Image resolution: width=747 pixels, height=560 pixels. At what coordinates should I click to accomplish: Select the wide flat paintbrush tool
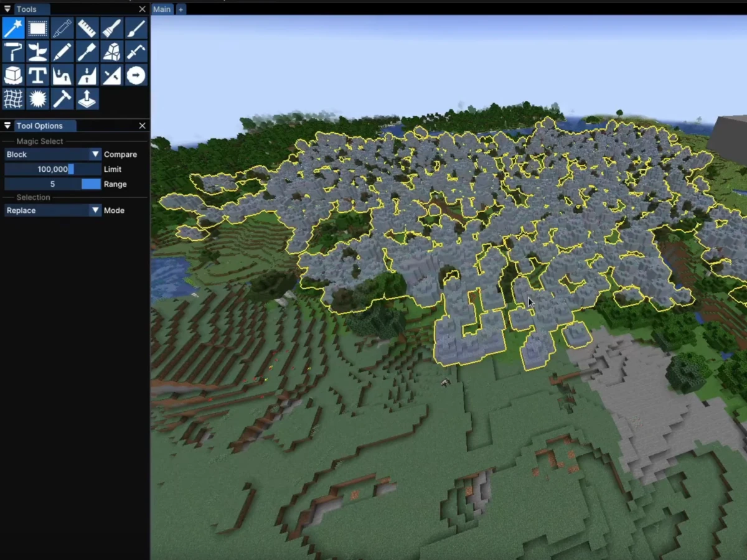111,28
